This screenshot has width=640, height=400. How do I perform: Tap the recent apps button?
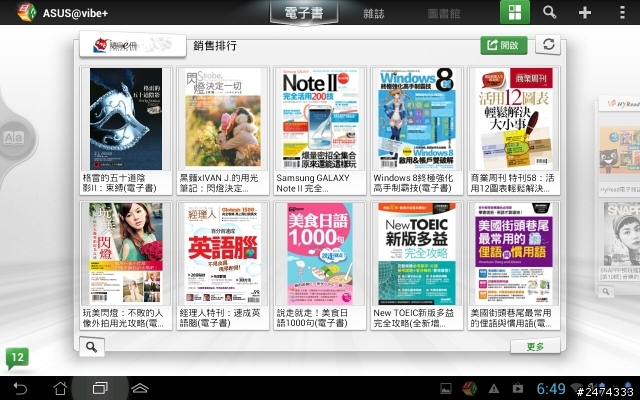(x=100, y=388)
